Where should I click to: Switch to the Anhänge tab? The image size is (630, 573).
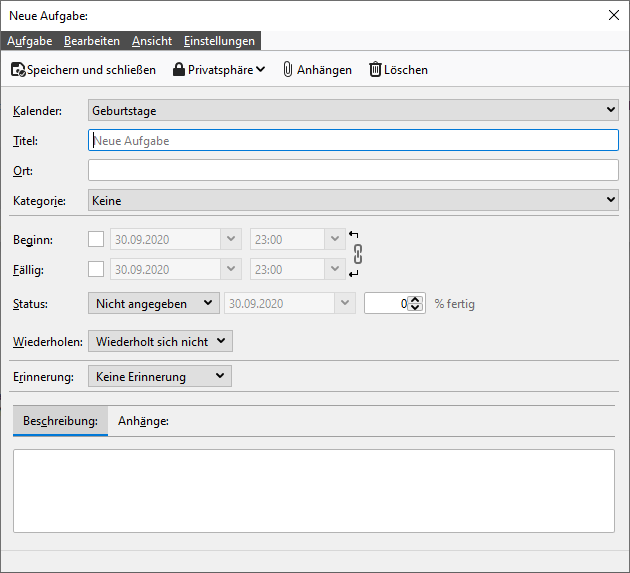(x=143, y=422)
